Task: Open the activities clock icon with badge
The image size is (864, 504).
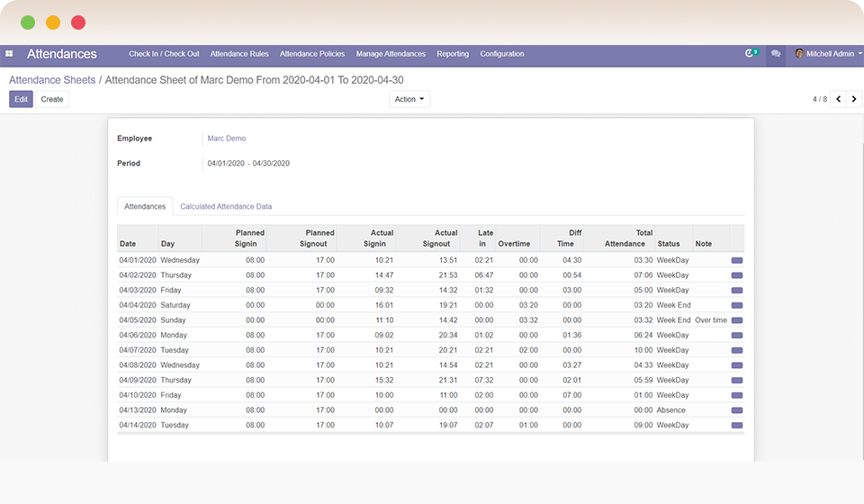Action: [751, 54]
